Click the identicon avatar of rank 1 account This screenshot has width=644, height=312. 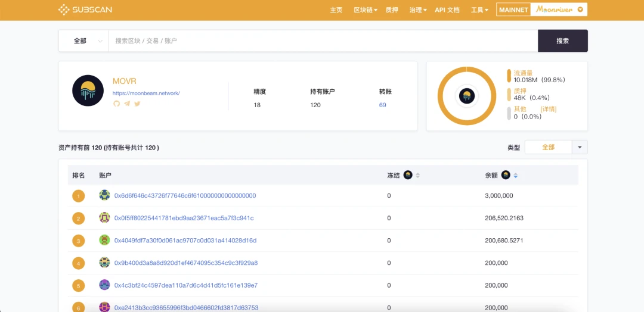click(104, 195)
